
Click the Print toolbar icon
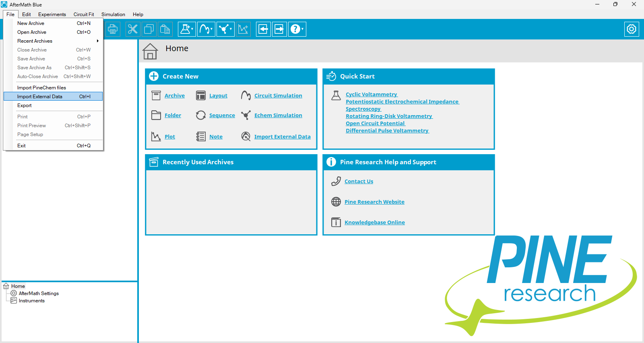(x=113, y=29)
